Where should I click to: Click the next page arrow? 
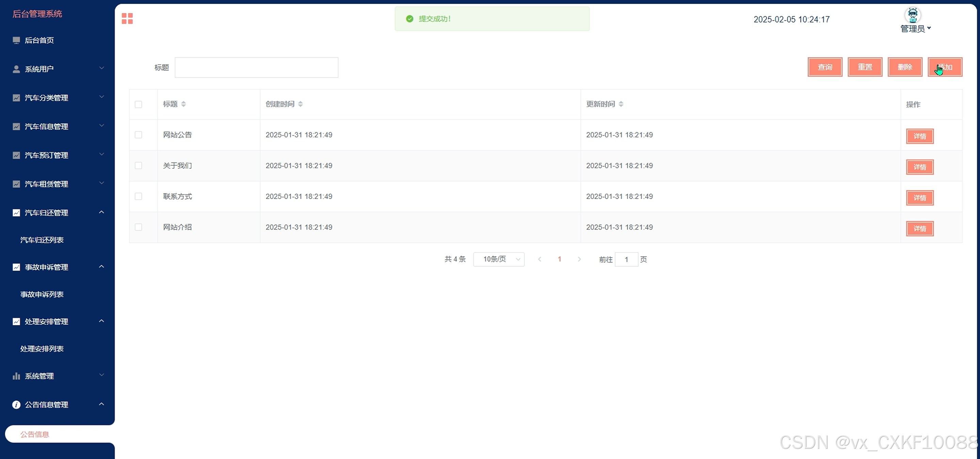(x=579, y=259)
